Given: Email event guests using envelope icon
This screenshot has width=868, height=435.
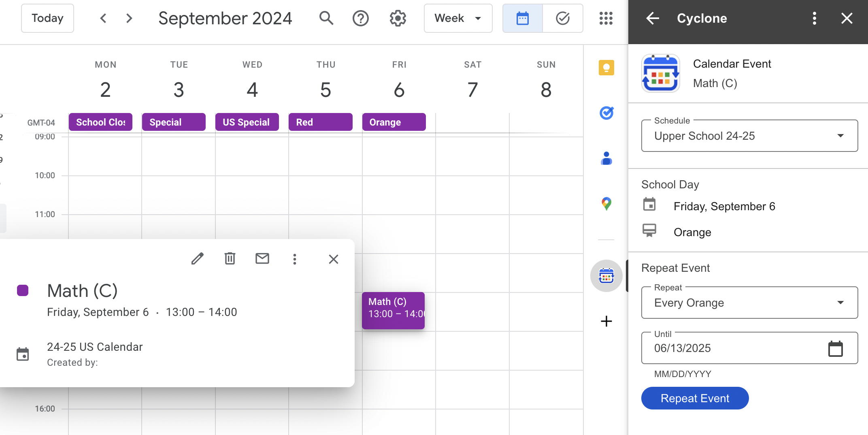Looking at the screenshot, I should pyautogui.click(x=262, y=258).
